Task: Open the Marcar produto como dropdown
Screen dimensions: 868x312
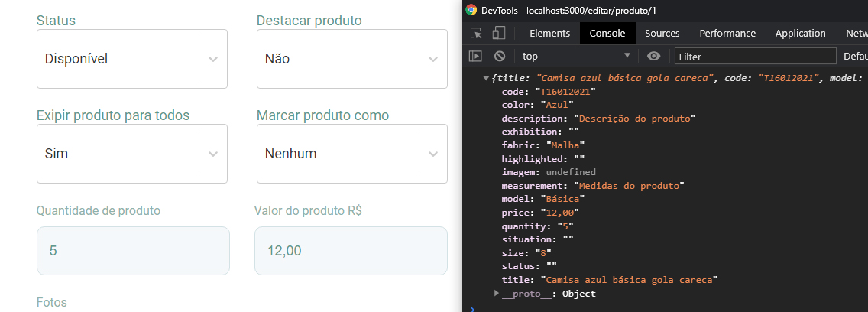Action: coord(351,154)
